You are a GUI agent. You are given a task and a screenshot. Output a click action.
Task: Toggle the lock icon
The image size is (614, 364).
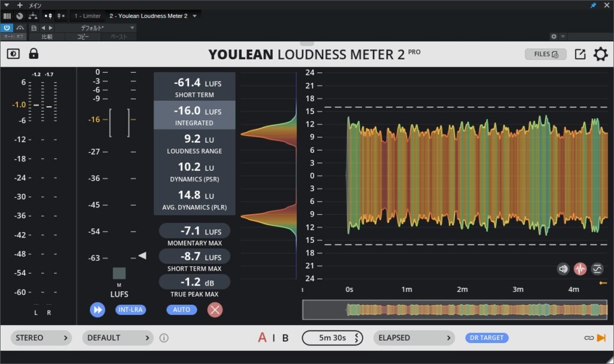(x=34, y=54)
